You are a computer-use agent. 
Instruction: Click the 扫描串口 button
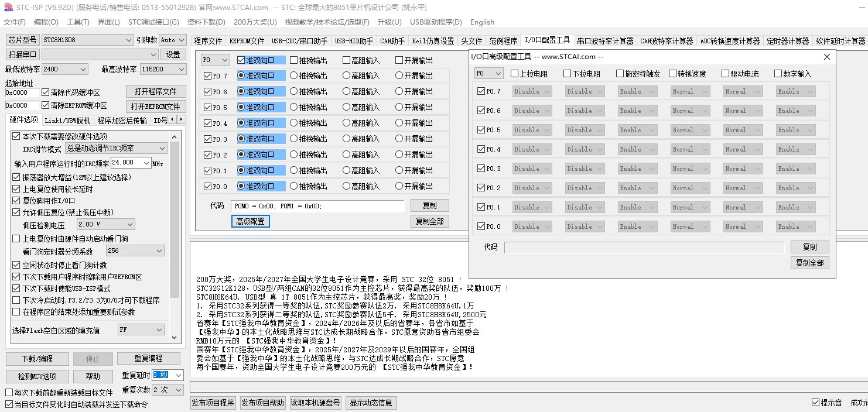(23, 54)
